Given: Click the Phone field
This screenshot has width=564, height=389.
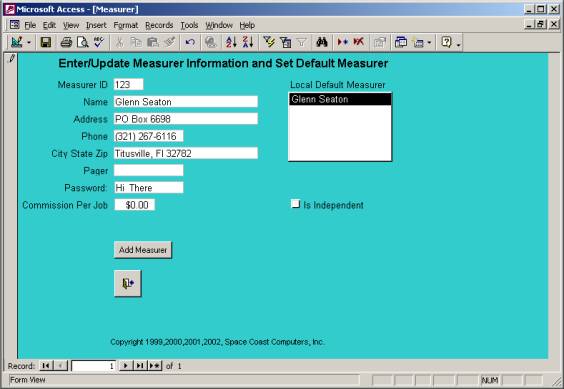Looking at the screenshot, I should coord(149,136).
